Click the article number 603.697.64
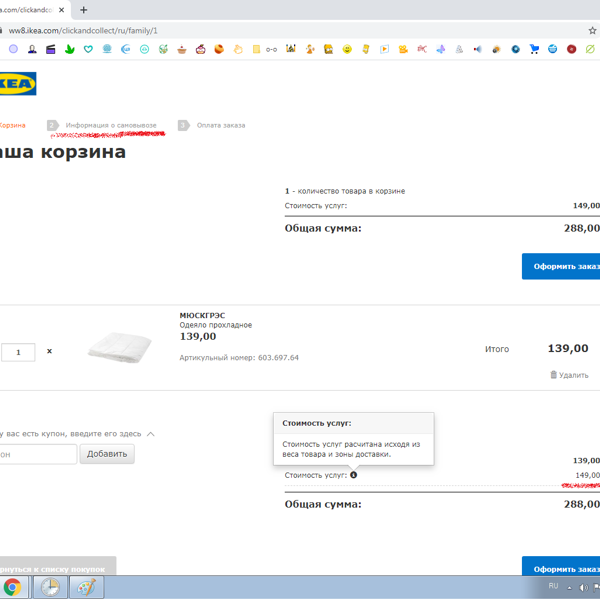Viewport: 600px width, 600px height. pyautogui.click(x=278, y=358)
